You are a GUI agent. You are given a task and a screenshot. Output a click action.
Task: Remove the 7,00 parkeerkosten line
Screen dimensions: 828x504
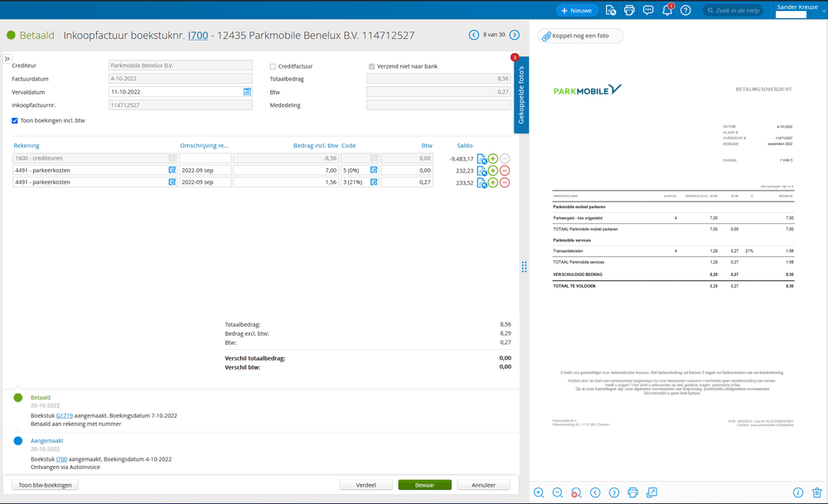505,171
